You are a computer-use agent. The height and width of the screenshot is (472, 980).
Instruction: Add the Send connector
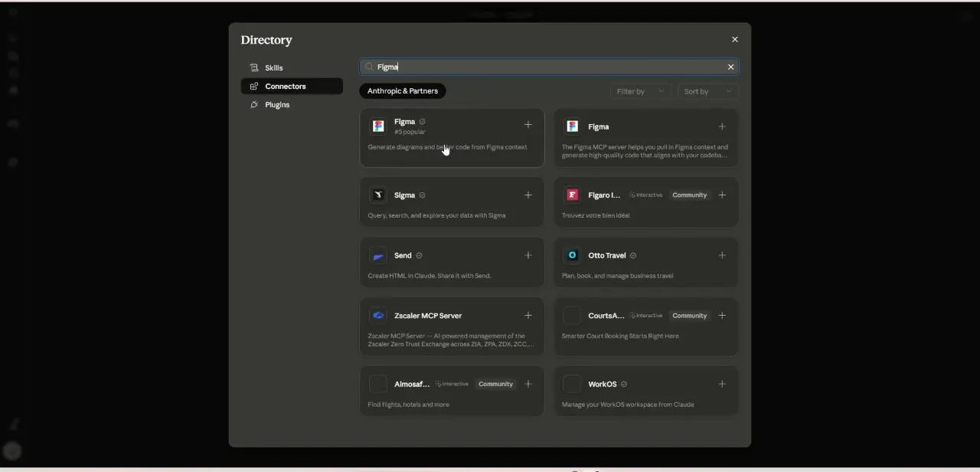pyautogui.click(x=528, y=255)
